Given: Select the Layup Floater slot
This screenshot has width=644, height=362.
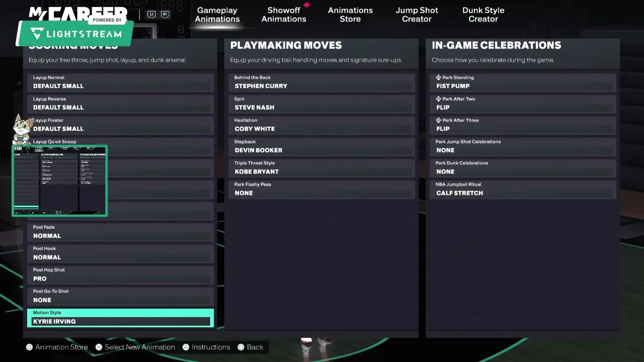Looking at the screenshot, I should [x=121, y=125].
